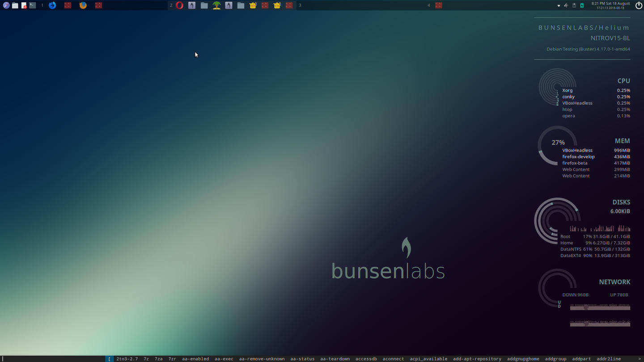644x362 pixels.
Task: Select aa-teardown from dmenu
Action: point(335,359)
